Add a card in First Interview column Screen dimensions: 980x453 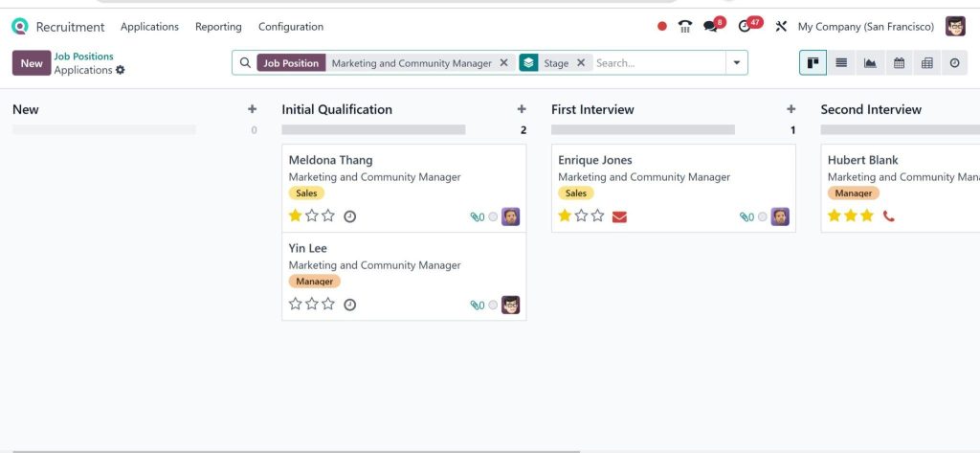[791, 109]
